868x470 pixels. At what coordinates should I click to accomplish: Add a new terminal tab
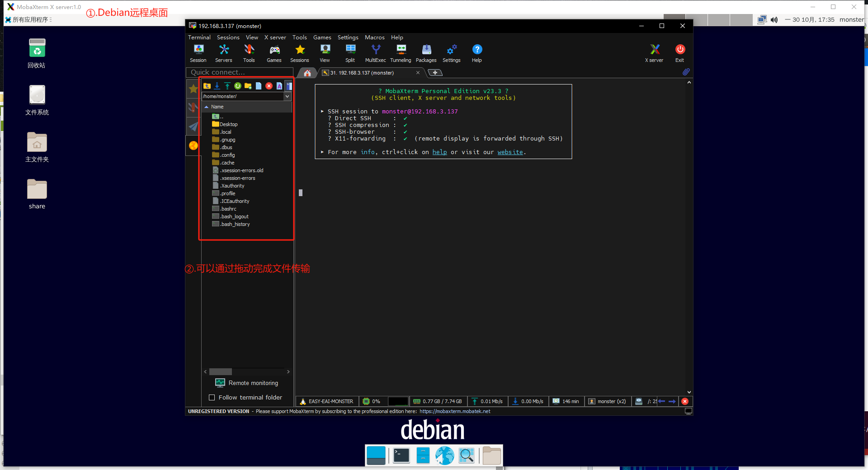[x=435, y=73]
